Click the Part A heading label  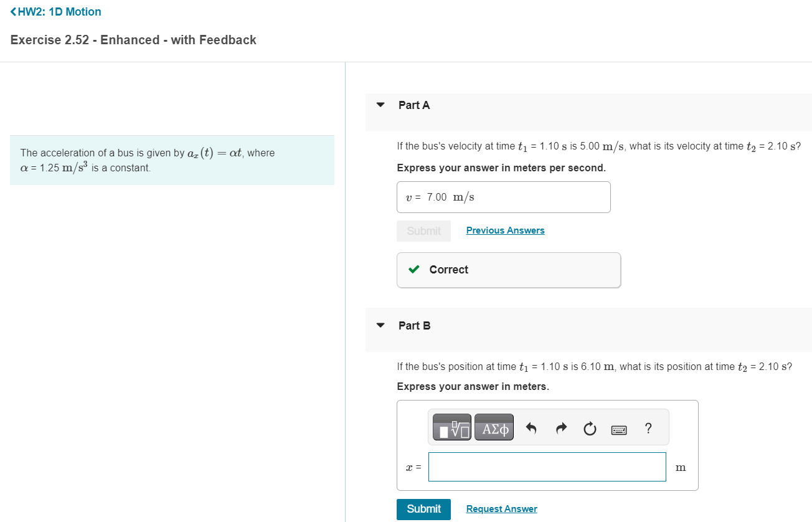click(414, 105)
